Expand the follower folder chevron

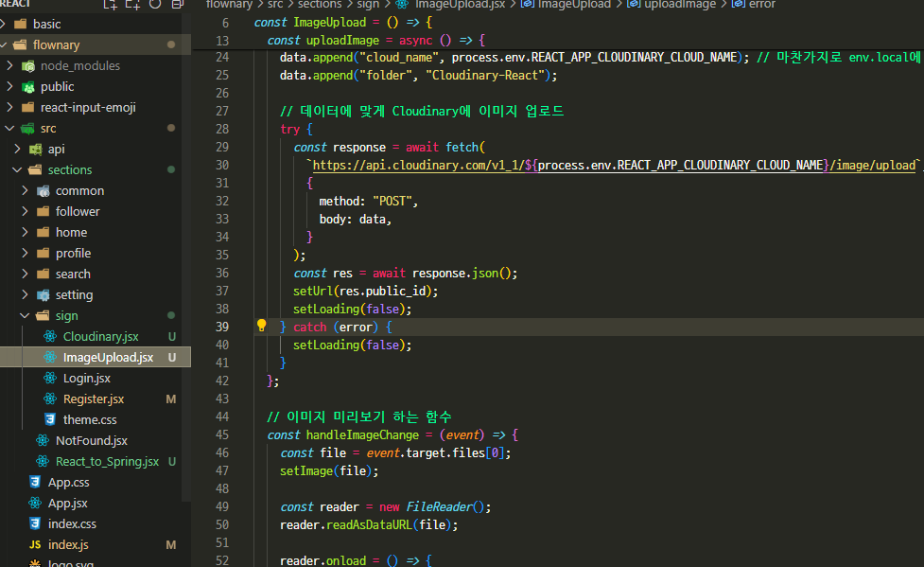tap(25, 211)
